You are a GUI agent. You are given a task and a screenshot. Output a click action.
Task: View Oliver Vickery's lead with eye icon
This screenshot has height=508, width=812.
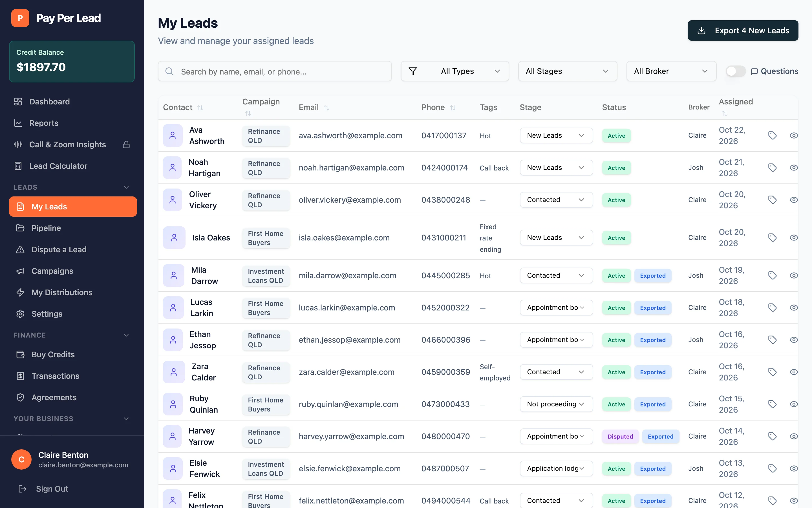(x=794, y=200)
